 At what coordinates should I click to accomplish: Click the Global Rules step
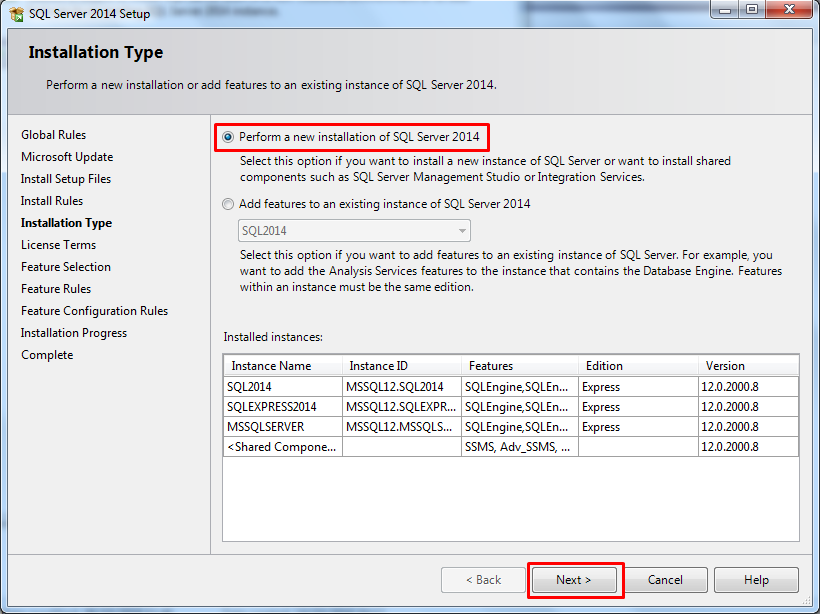(53, 135)
